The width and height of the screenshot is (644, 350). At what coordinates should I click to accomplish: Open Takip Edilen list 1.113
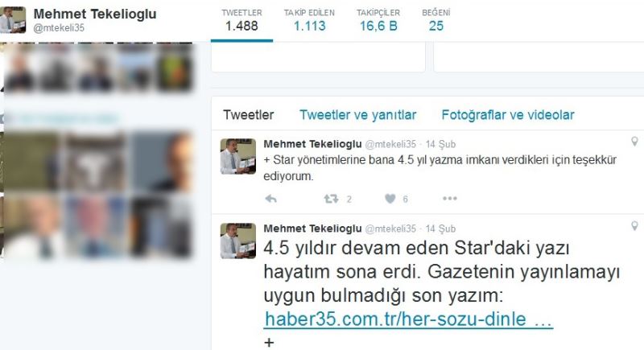point(309,20)
